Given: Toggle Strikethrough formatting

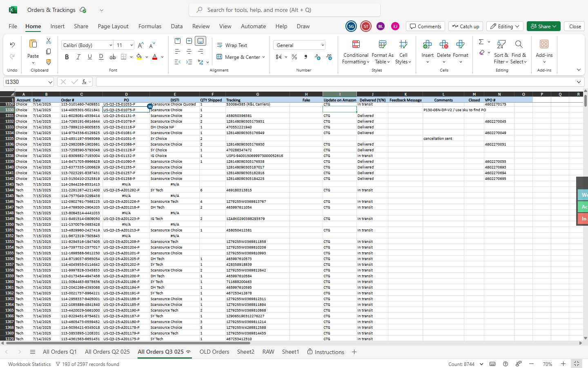Looking at the screenshot, I should [112, 57].
